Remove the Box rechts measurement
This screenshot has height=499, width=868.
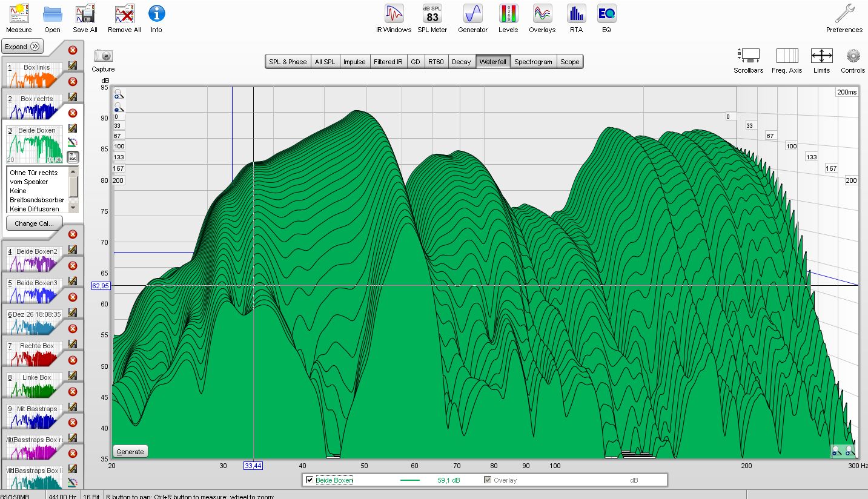click(73, 82)
